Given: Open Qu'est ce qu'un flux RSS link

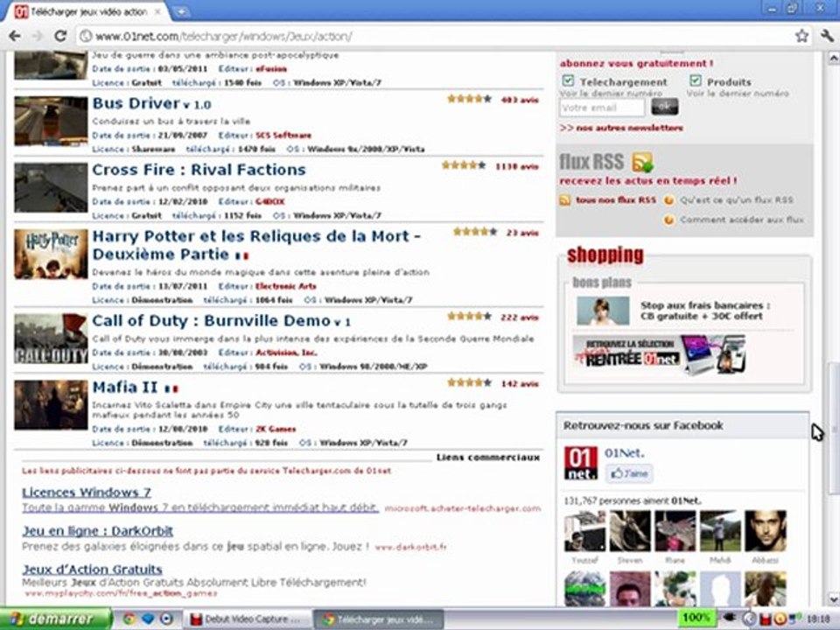Looking at the screenshot, I should (737, 199).
